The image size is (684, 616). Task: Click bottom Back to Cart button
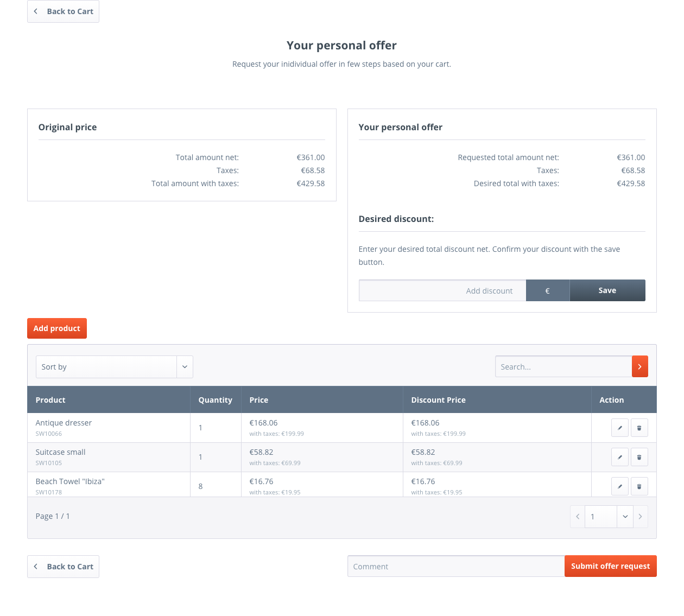tap(63, 567)
